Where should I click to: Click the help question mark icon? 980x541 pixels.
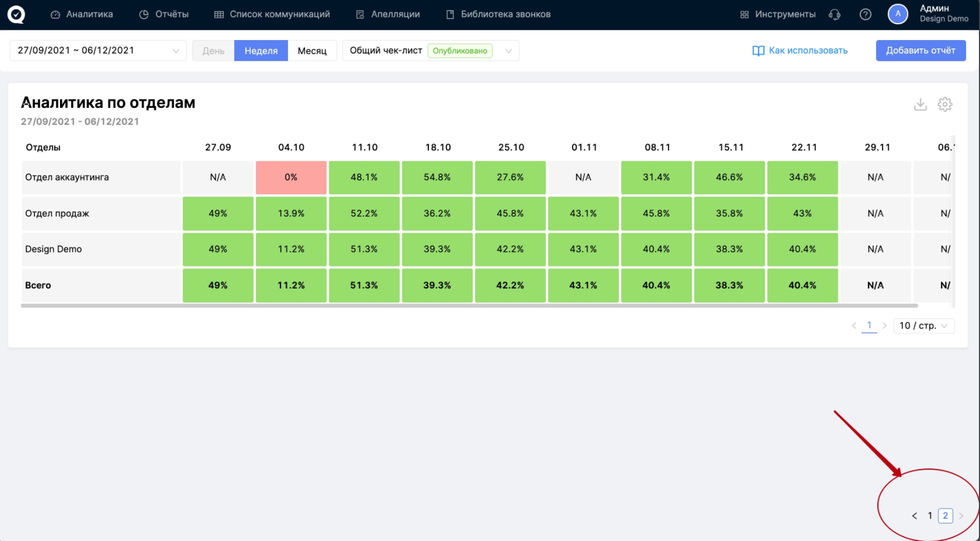click(865, 14)
